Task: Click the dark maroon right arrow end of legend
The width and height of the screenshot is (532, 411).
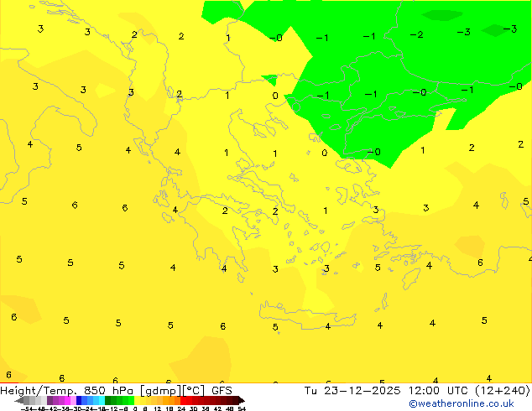Action: tap(242, 400)
